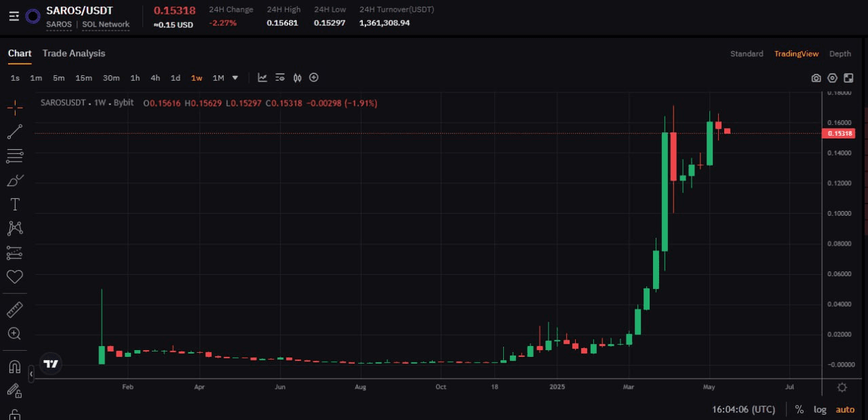Select the trend line drawing tool
Screen dimensions: 868x420
pos(14,132)
